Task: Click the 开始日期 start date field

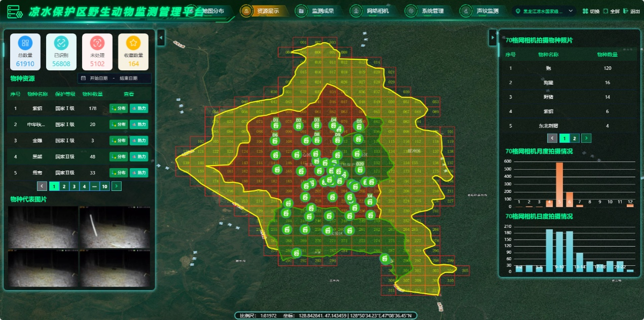Action: 98,78
